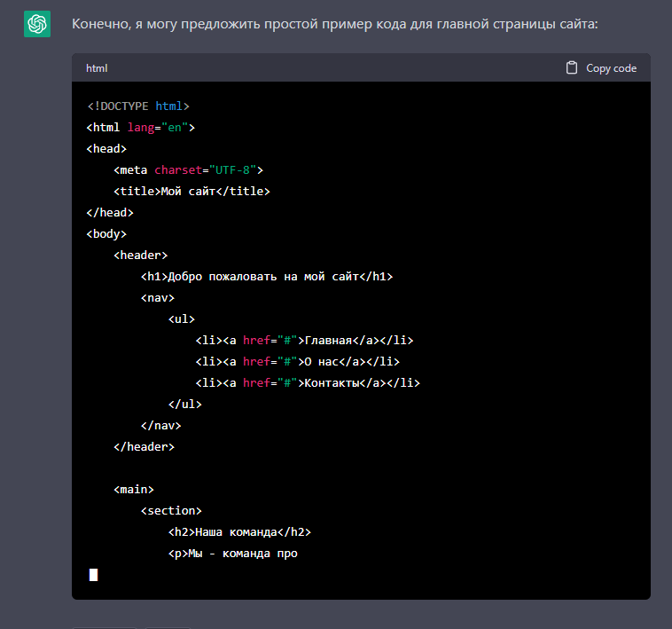
Task: Click the opening <body> tag line
Action: point(106,233)
